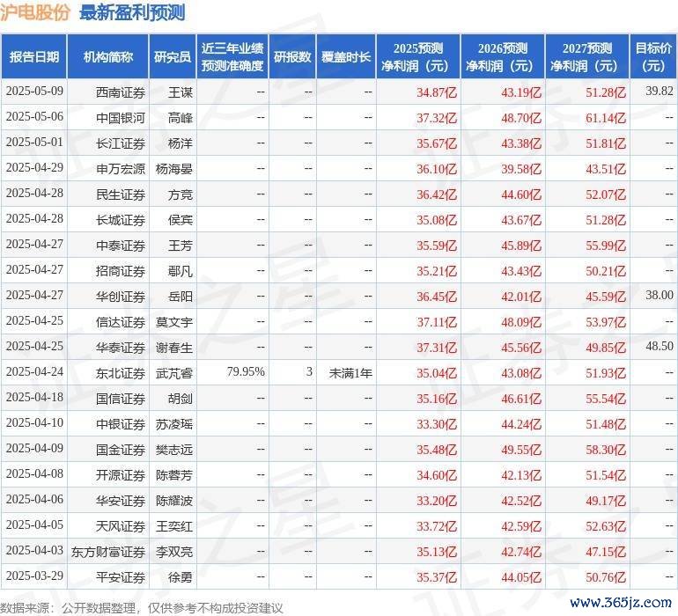Click researcher name 高峰
Screen dimensions: 678x616
point(181,118)
